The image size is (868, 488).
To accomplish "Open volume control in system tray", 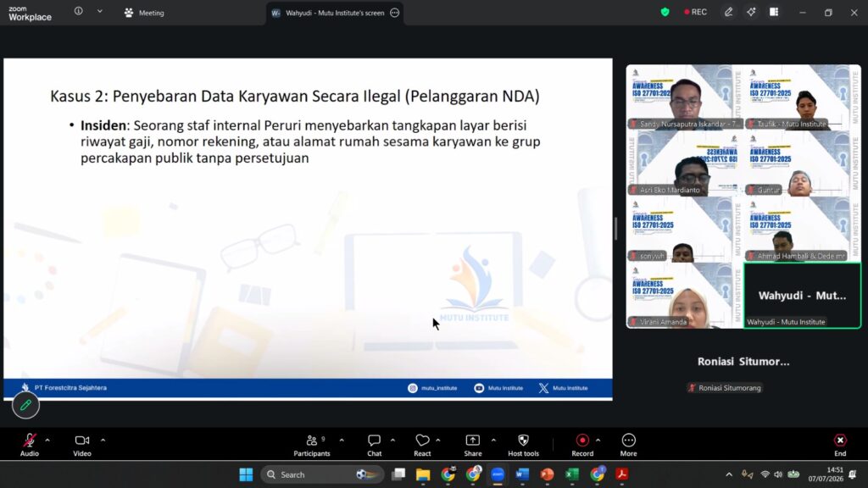I will pyautogui.click(x=778, y=474).
